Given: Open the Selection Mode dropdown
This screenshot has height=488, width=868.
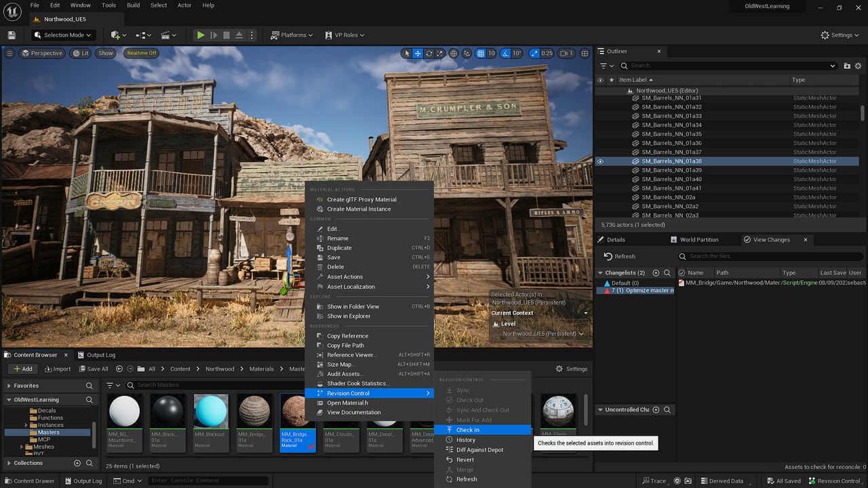Looking at the screenshot, I should (64, 35).
